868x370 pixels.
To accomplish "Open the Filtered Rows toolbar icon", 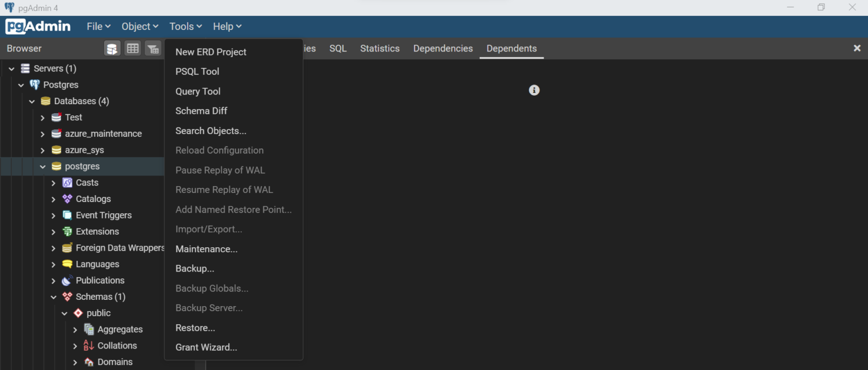I will [153, 48].
